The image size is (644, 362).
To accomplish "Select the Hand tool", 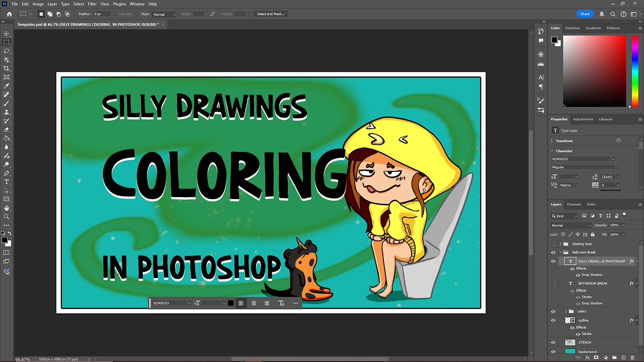I will pos(7,208).
